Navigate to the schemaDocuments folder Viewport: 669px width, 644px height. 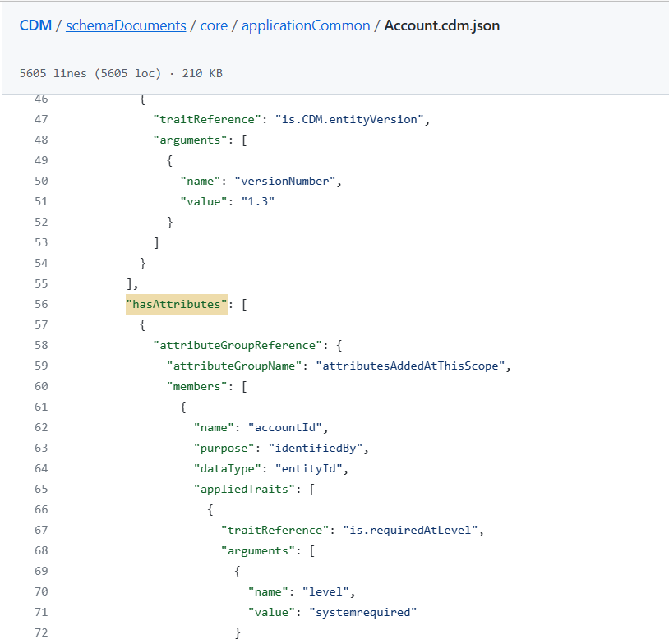point(126,25)
